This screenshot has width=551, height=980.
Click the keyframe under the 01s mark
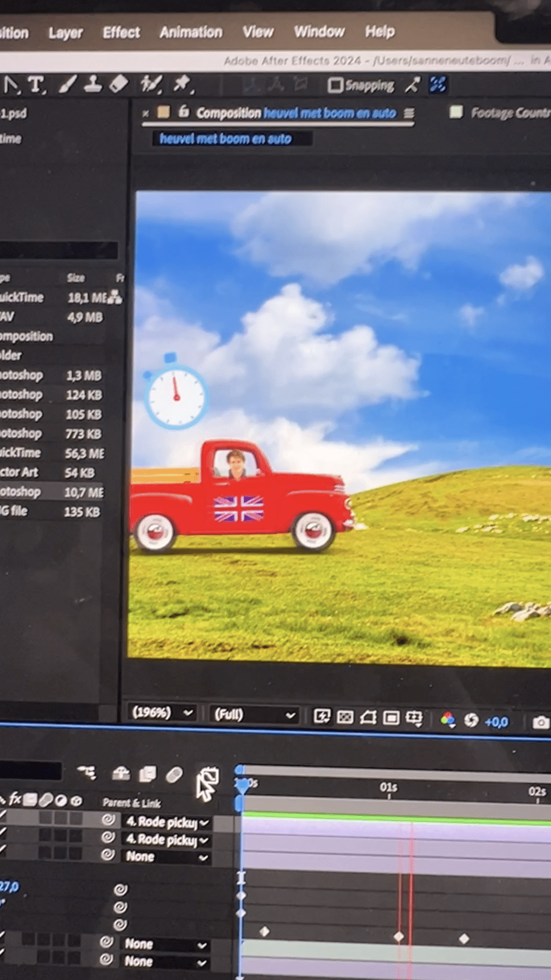click(399, 937)
